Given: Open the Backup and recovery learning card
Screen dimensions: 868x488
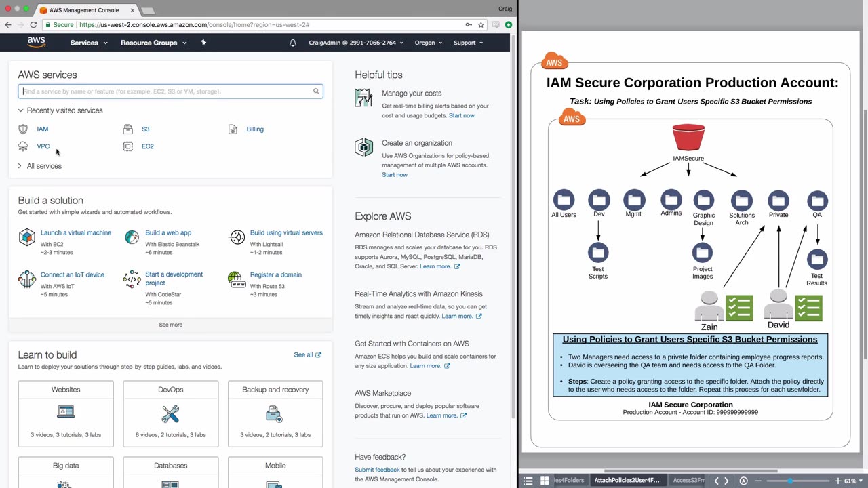Looking at the screenshot, I should point(275,414).
